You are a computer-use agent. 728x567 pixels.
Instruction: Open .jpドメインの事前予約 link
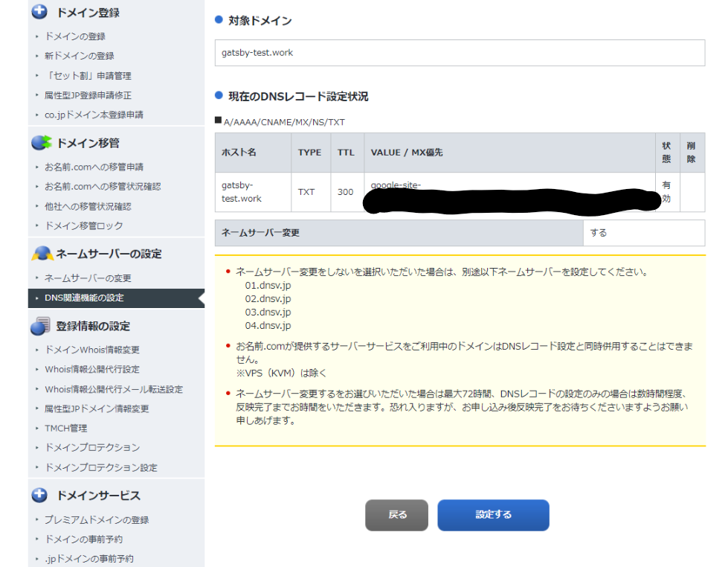coord(89,559)
